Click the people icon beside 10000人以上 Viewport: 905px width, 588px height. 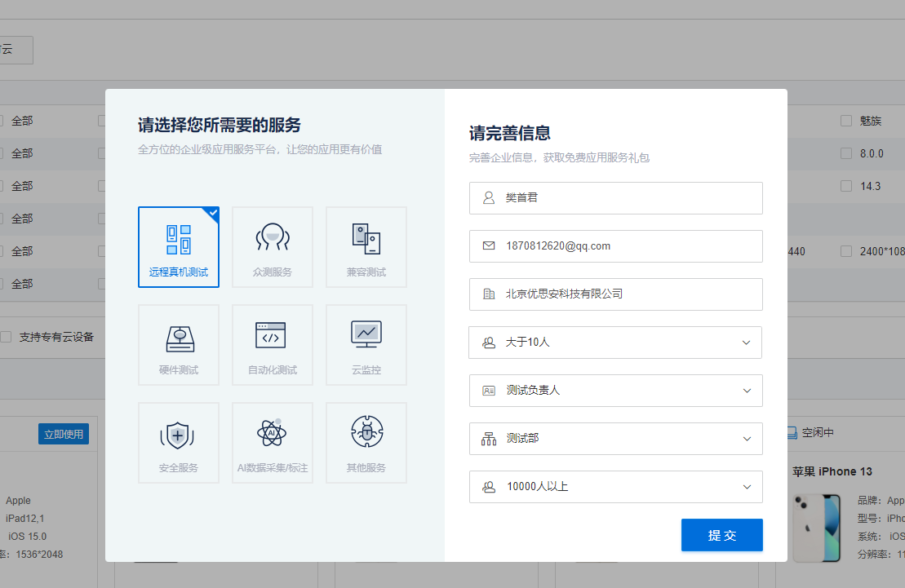pyautogui.click(x=489, y=487)
